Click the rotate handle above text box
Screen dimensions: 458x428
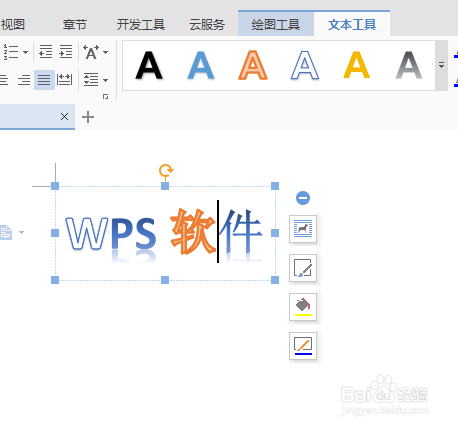[x=166, y=170]
